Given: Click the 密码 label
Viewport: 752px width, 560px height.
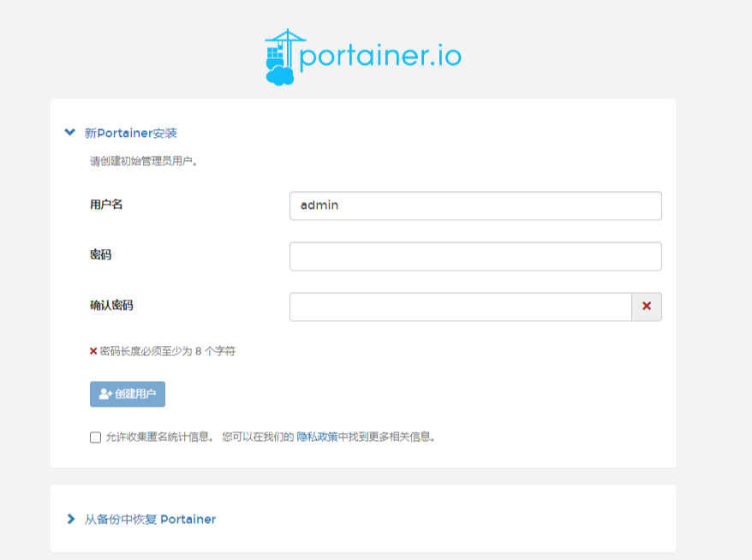Looking at the screenshot, I should (101, 254).
